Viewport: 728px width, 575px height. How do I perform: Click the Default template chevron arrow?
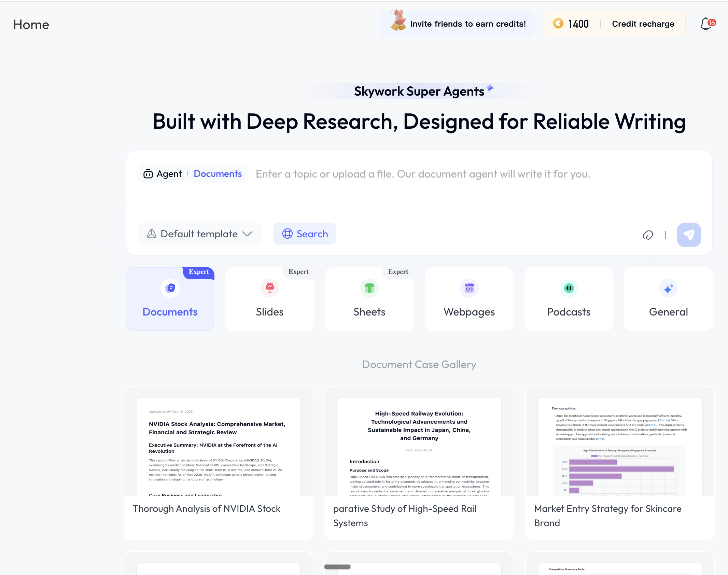247,234
